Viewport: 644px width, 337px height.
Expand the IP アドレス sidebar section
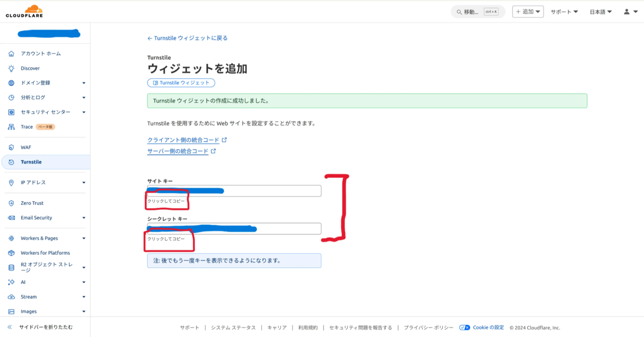(84, 182)
